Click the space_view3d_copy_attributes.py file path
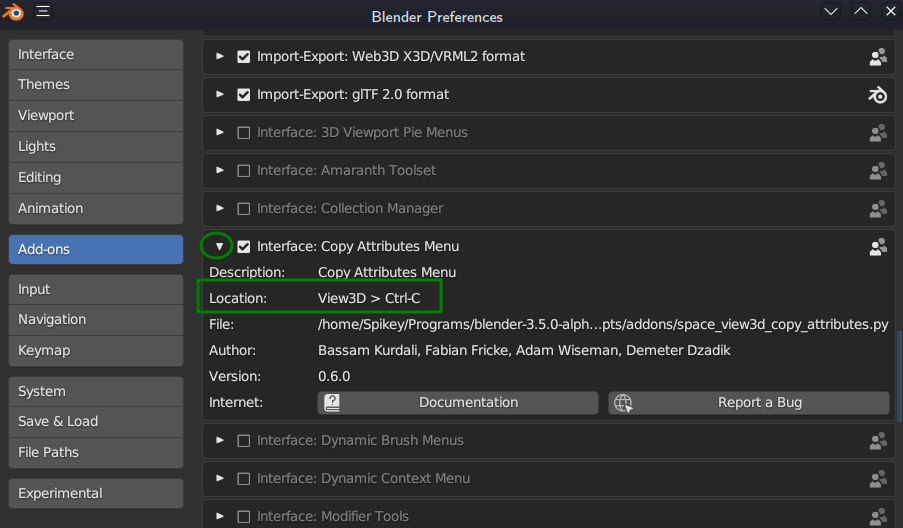This screenshot has height=528, width=903. [x=603, y=325]
